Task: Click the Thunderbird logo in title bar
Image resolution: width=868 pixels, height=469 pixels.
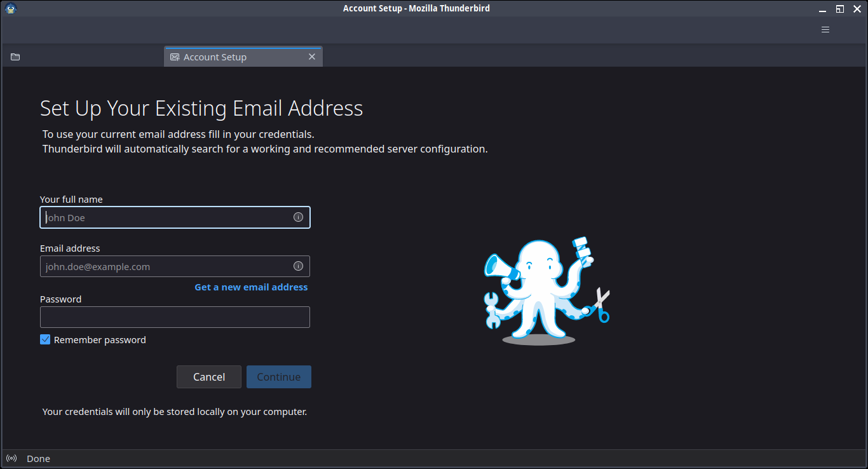Action: [x=10, y=8]
